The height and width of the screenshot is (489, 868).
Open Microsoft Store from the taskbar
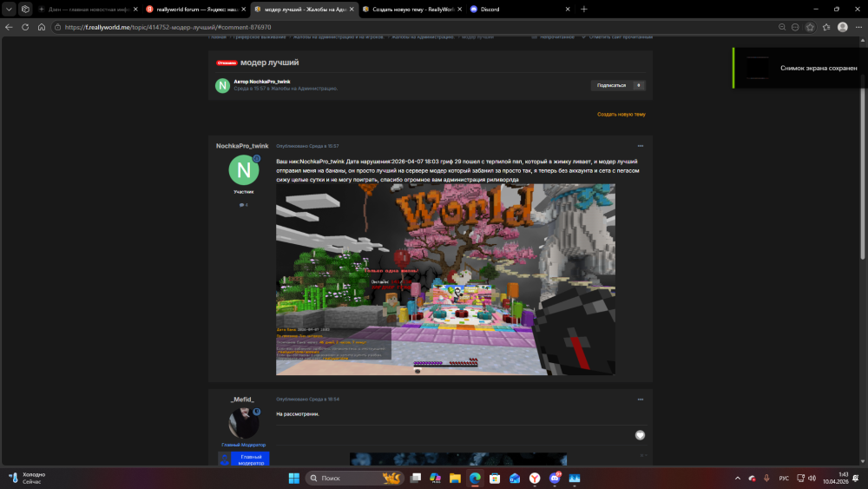495,478
